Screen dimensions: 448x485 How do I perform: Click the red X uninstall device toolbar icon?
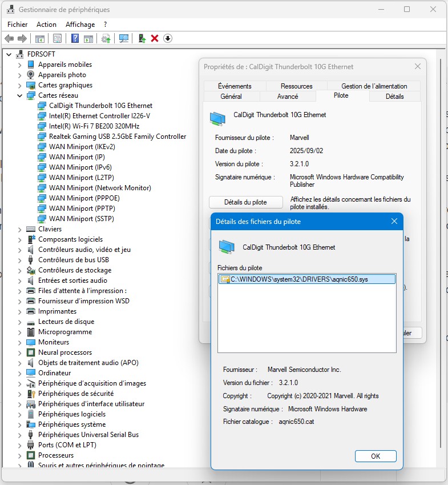click(x=154, y=38)
